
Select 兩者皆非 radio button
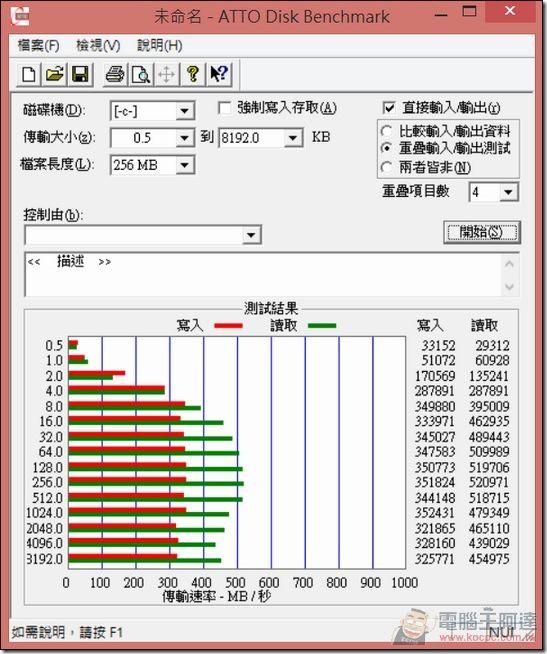(x=386, y=167)
